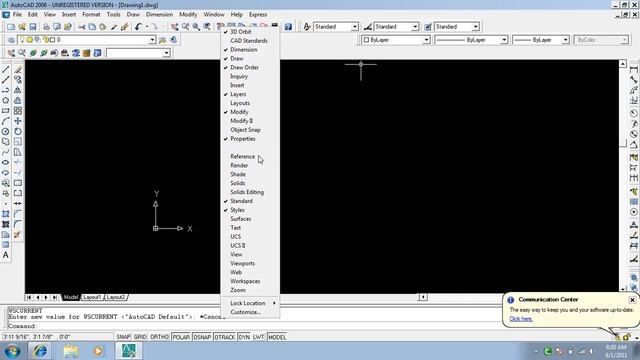
Task: Select the Array modify tool
Action: point(18,111)
